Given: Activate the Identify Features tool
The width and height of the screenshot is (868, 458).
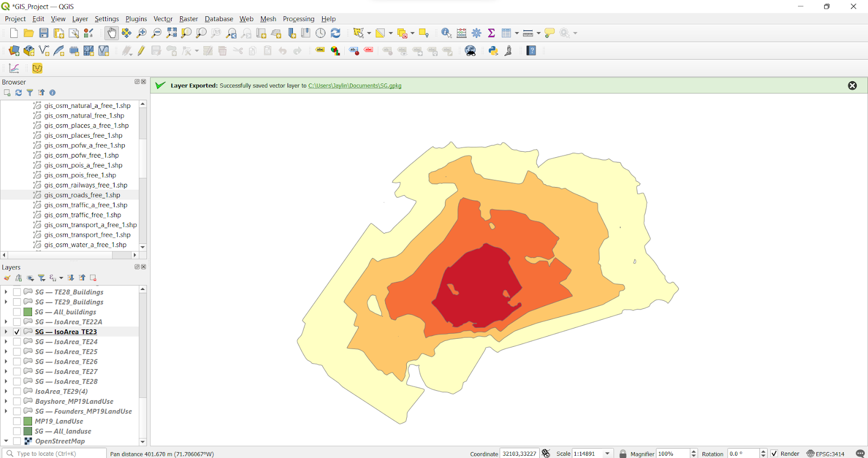Looking at the screenshot, I should tap(446, 33).
